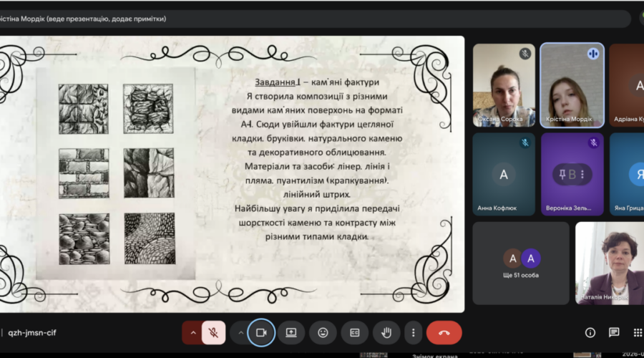Select Наталія Никорак's video tile

click(x=610, y=263)
